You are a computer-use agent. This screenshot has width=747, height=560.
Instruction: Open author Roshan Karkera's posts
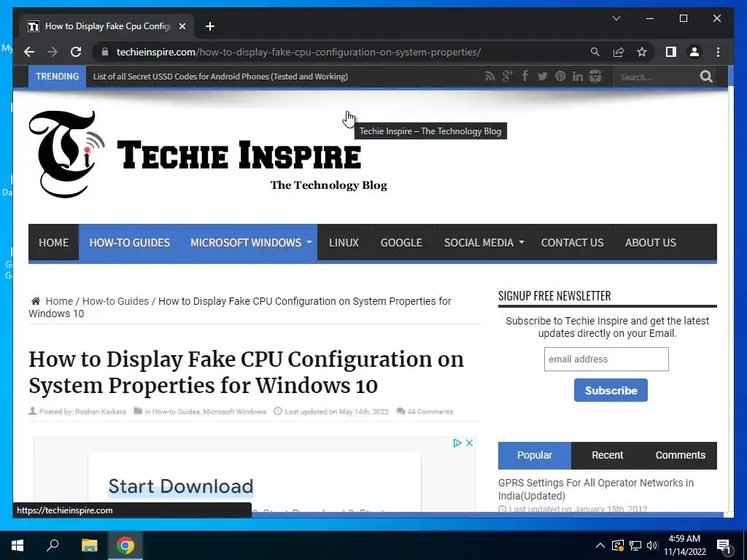coord(100,412)
